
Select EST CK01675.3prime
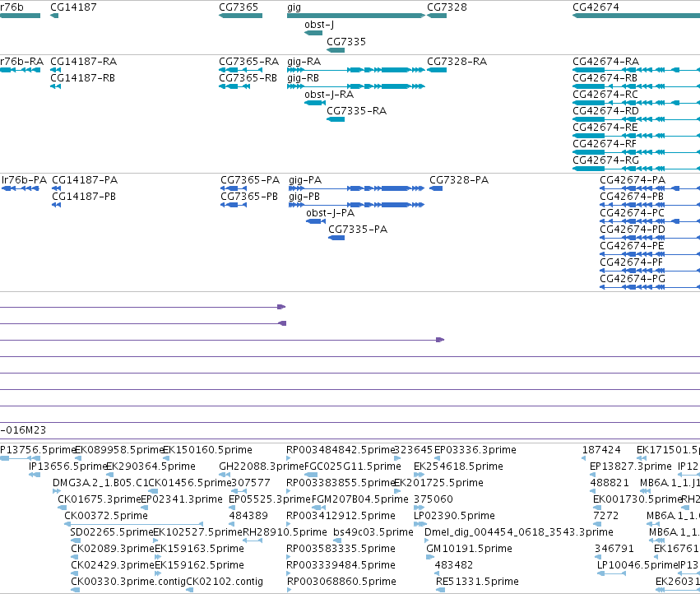(100, 499)
